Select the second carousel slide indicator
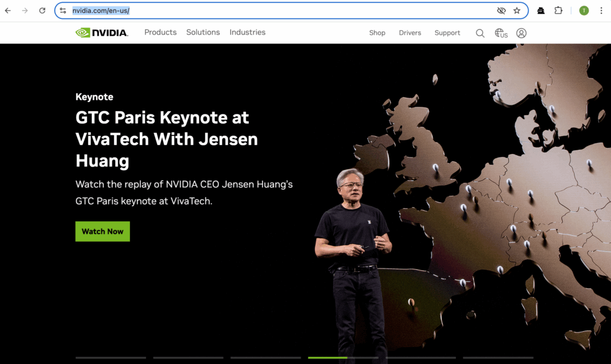 coord(188,357)
